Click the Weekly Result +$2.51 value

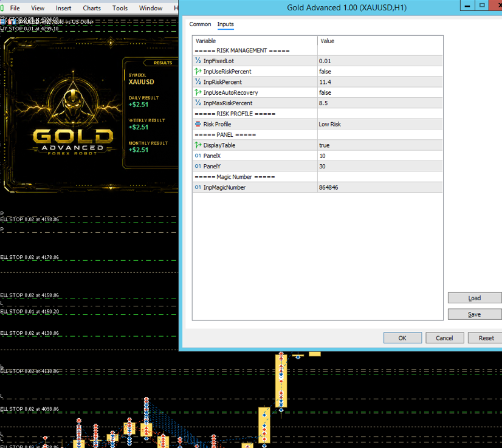[x=139, y=127]
